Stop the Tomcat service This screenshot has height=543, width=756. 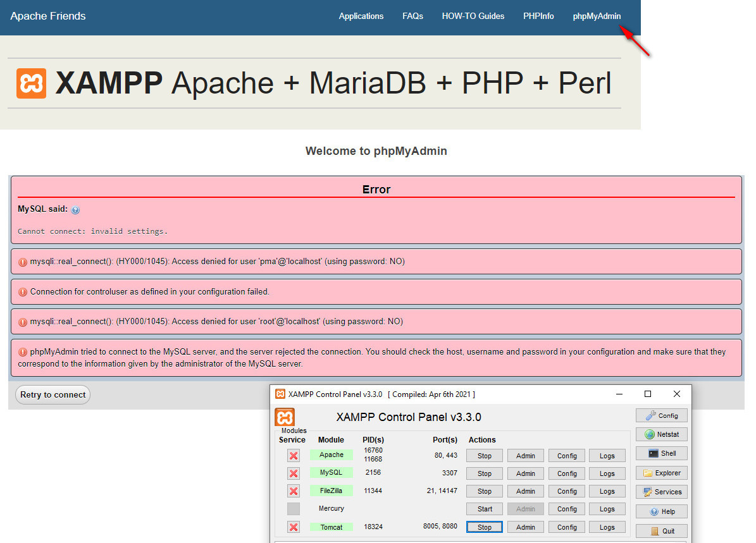(484, 527)
